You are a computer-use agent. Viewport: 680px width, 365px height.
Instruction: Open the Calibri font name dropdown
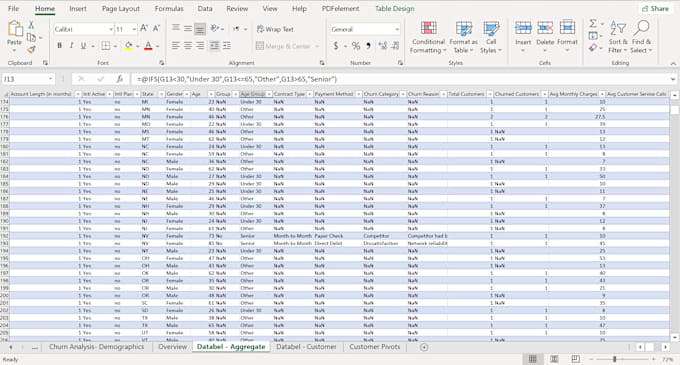click(x=111, y=29)
